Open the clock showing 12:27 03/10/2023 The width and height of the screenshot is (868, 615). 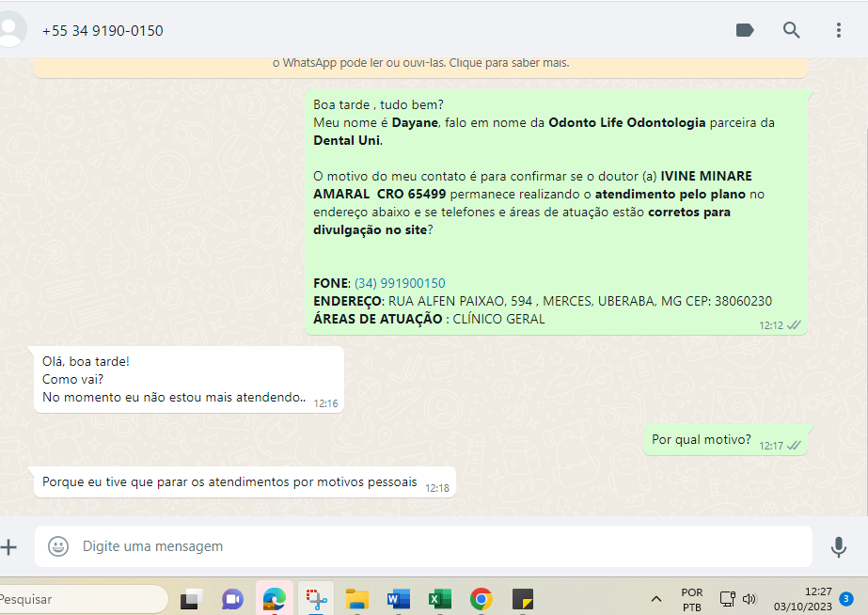[803, 599]
